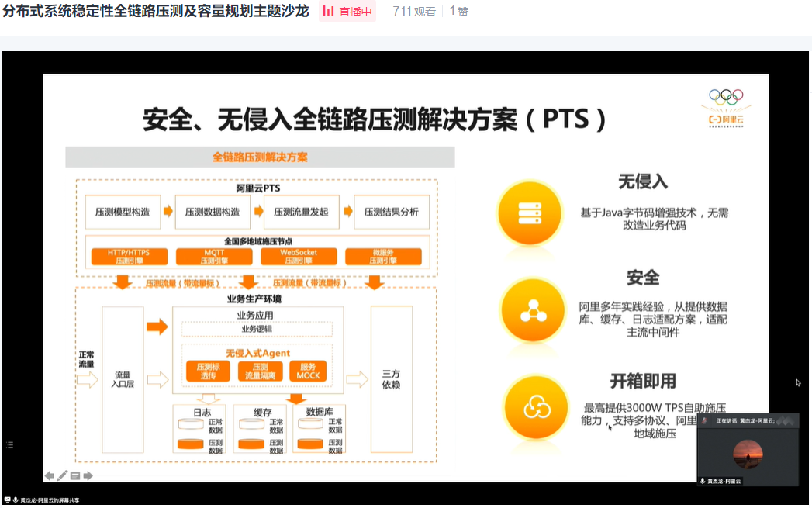Image resolution: width=812 pixels, height=508 pixels.
Task: Open the slide menu icon beside the pen
Action: pos(75,475)
